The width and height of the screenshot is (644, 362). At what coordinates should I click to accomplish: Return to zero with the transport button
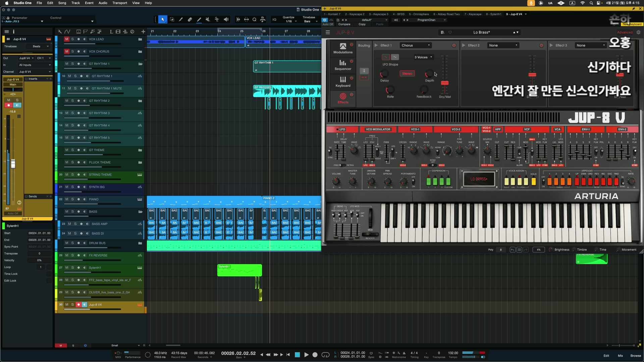point(288,355)
